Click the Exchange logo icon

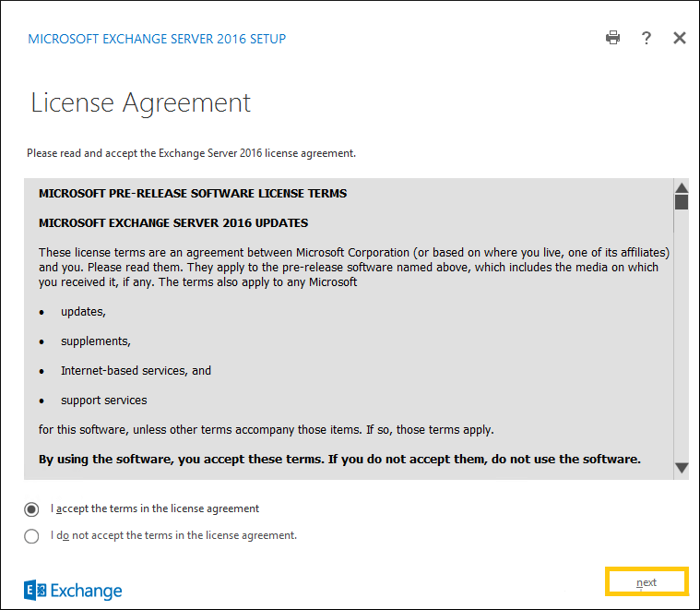click(x=35, y=591)
